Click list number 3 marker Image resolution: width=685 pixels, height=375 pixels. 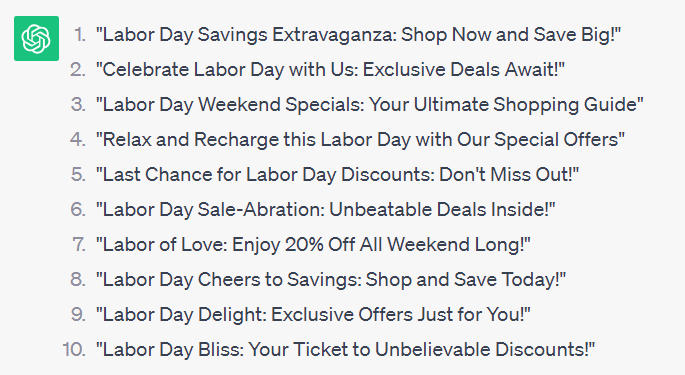(x=78, y=105)
